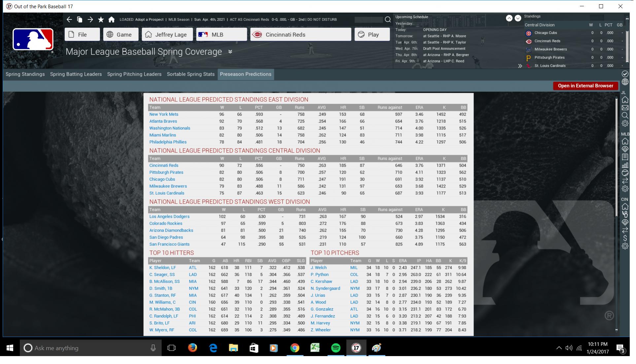The width and height of the screenshot is (636, 364).
Task: Open Spotify from Windows taskbar
Action: 336,348
